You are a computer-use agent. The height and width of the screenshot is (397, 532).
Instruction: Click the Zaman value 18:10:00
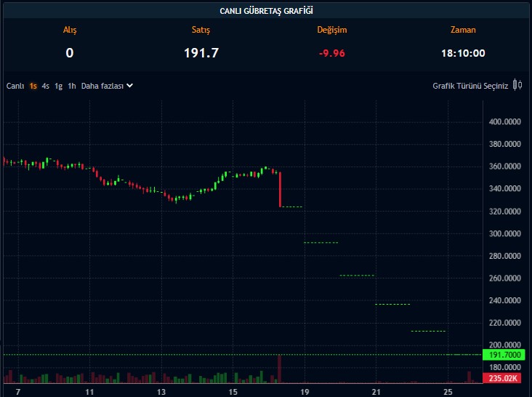coord(463,53)
